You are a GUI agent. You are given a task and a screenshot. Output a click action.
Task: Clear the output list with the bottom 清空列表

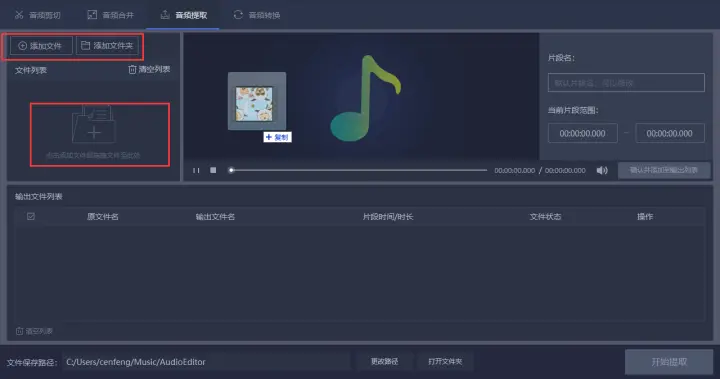[34, 331]
